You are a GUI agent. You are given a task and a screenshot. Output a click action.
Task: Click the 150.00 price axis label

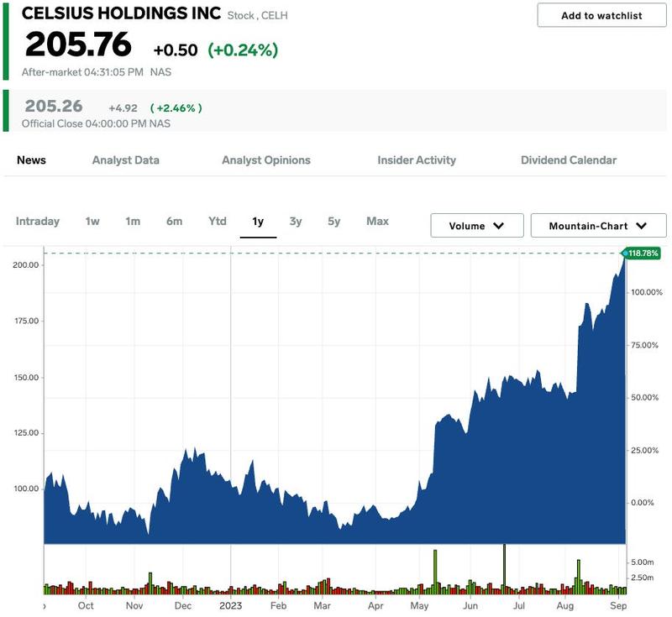(x=26, y=378)
